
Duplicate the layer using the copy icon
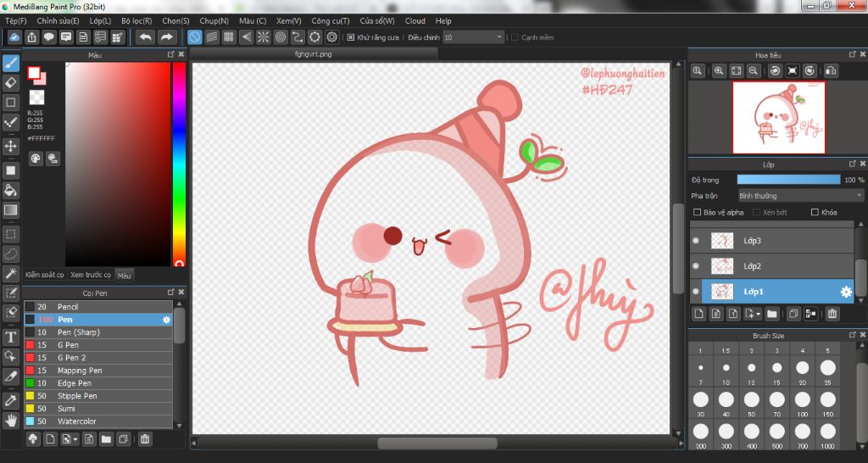[793, 314]
